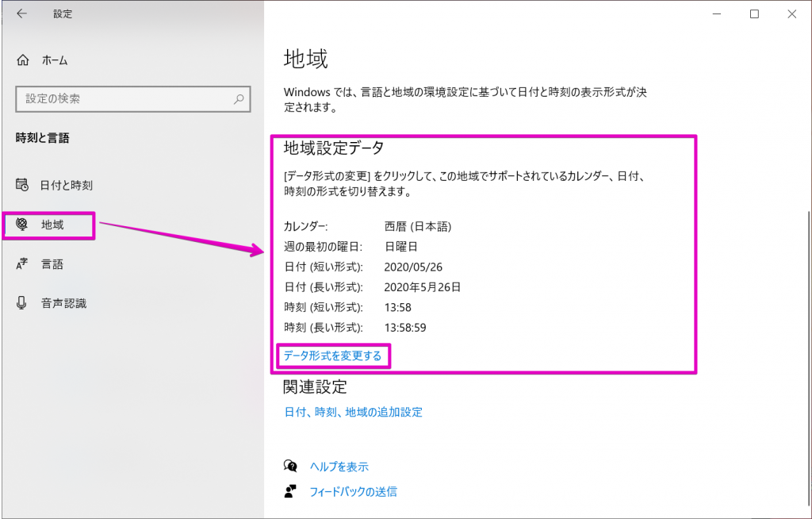Open 言語 settings page
The width and height of the screenshot is (812, 519).
click(40, 264)
